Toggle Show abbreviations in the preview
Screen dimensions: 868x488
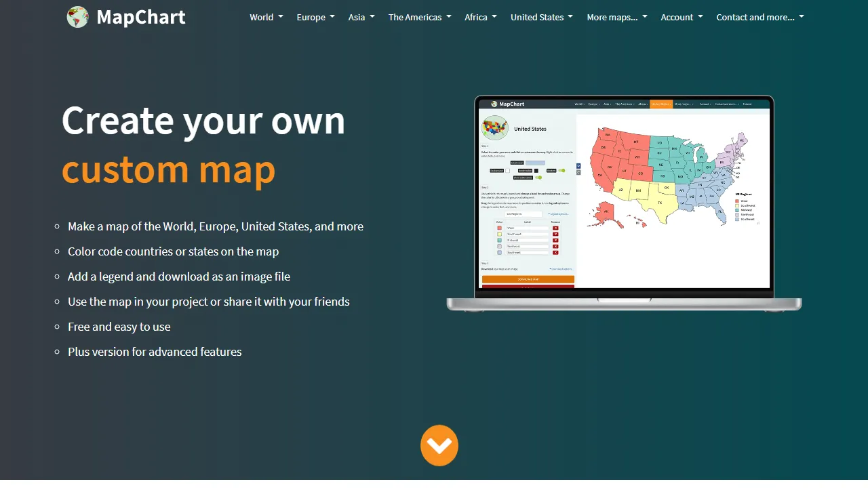click(539, 178)
